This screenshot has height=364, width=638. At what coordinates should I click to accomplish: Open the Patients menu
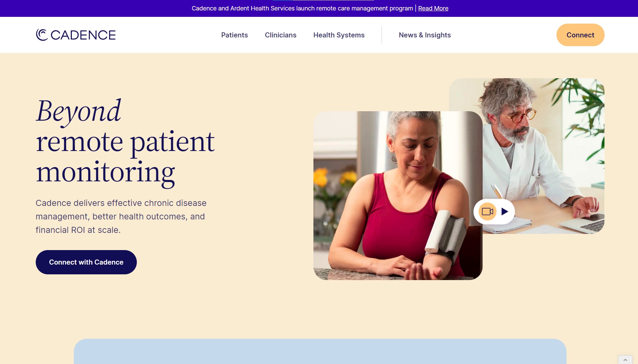pyautogui.click(x=235, y=35)
